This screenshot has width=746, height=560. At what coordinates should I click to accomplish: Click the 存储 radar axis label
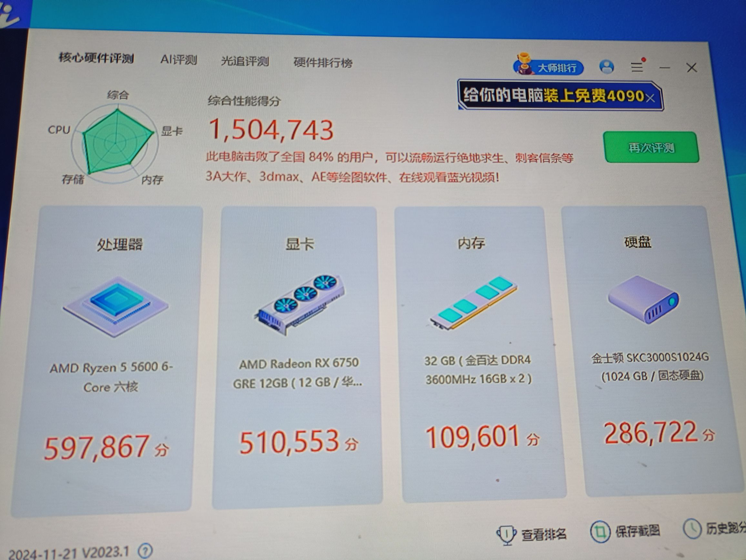coord(73,179)
